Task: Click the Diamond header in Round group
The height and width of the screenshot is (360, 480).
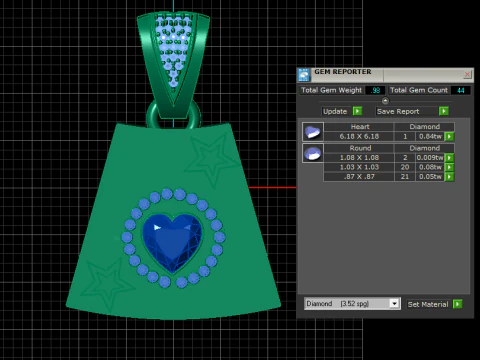Action: pyautogui.click(x=424, y=148)
